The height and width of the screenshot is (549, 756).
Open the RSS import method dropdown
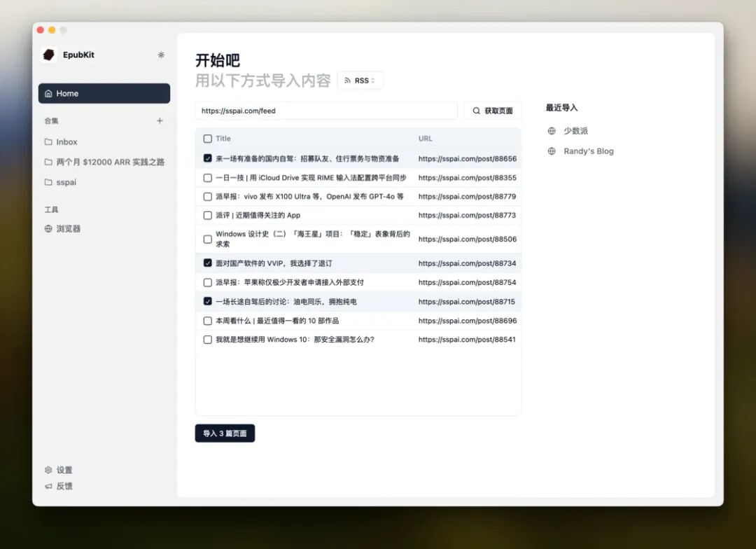360,81
